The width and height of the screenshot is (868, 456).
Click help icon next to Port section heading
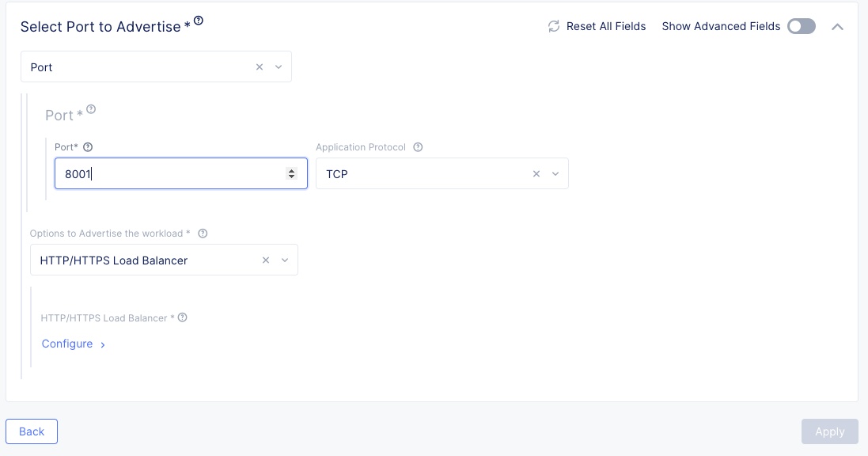[x=91, y=109]
